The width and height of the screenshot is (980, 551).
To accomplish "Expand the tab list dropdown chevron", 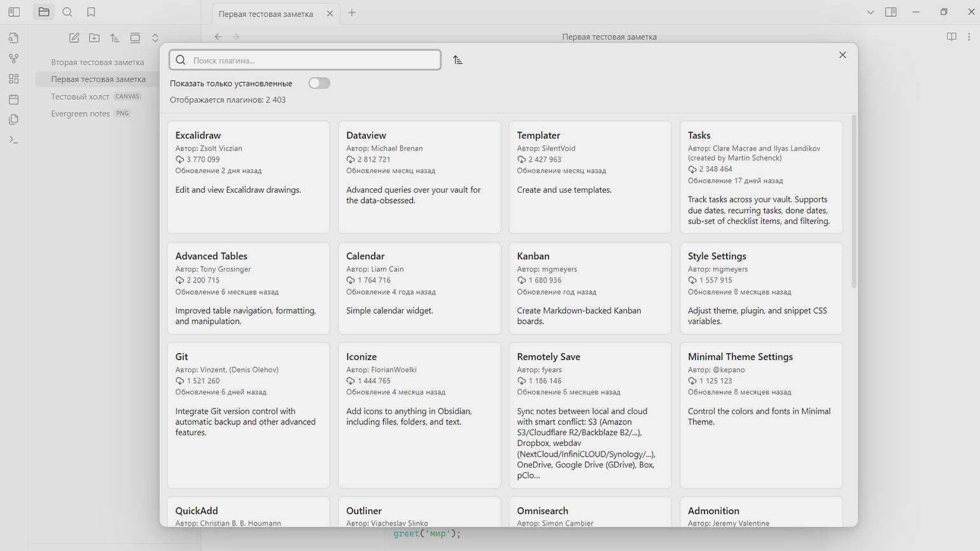I will 871,12.
